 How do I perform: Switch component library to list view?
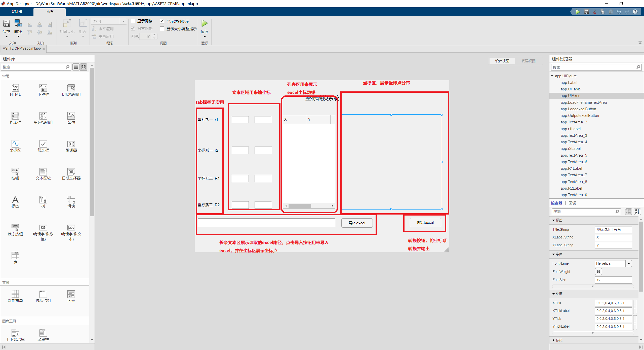76,67
